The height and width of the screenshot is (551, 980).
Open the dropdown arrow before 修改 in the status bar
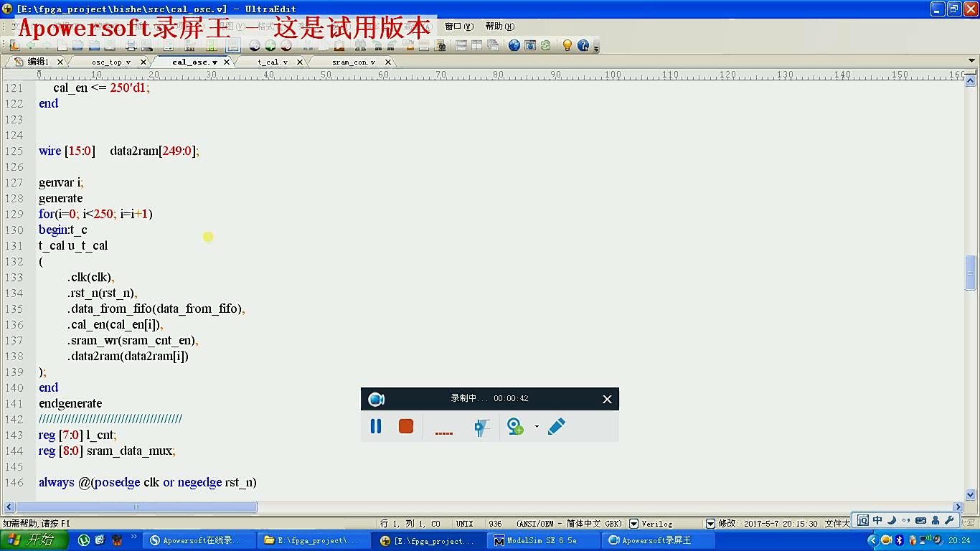710,524
